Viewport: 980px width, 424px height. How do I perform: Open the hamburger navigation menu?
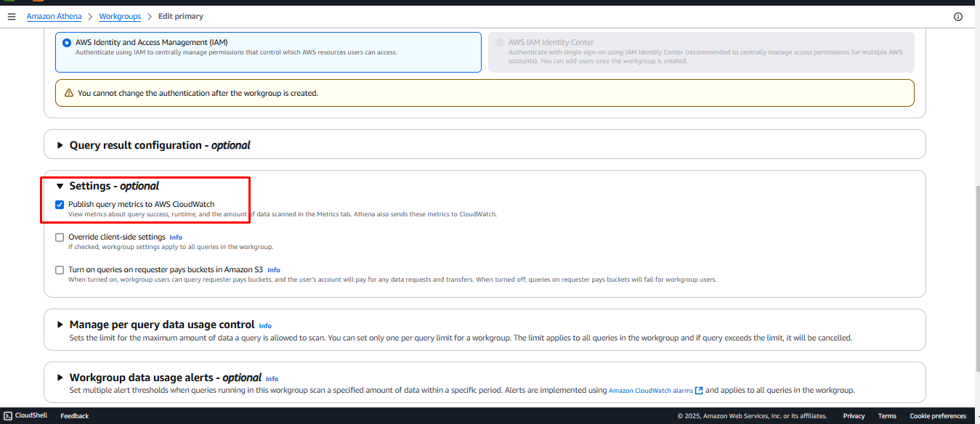11,16
